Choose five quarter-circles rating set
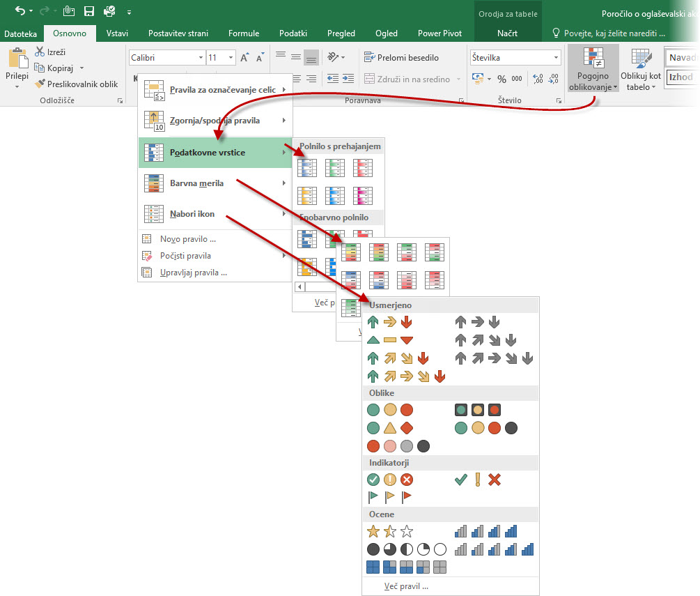The image size is (700, 596). point(407,549)
